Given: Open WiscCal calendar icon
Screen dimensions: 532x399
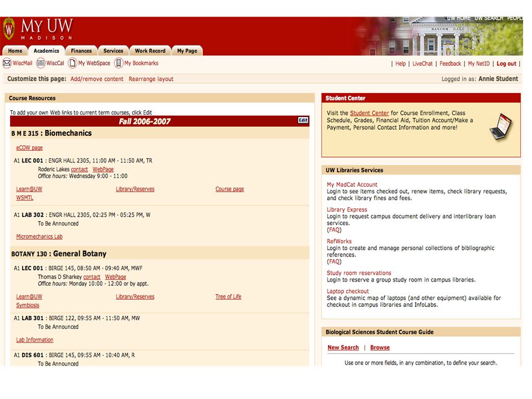Looking at the screenshot, I should [x=40, y=63].
